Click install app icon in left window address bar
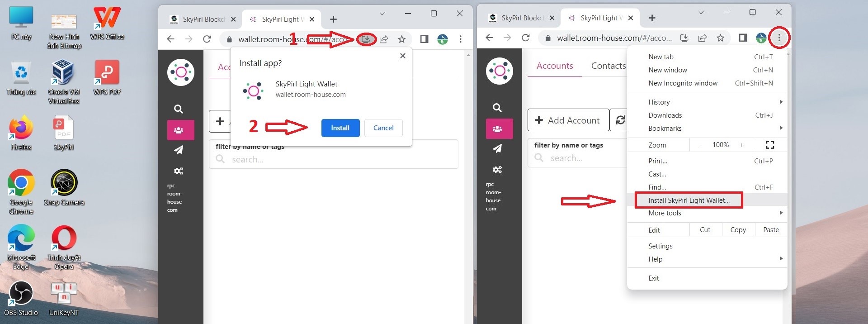Image resolution: width=868 pixels, height=324 pixels. tap(367, 39)
